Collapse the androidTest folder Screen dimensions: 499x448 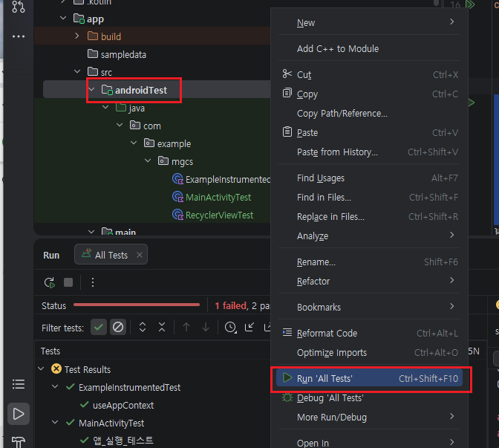pyautogui.click(x=91, y=90)
